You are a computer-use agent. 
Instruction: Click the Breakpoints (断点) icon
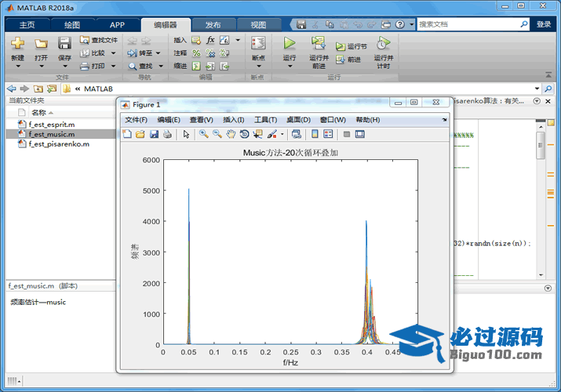(x=258, y=43)
